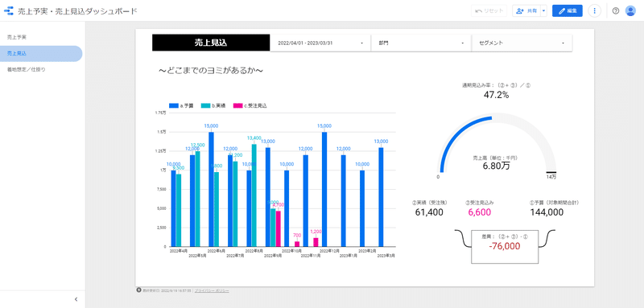Click the 売上予実・売上見込ダッシュボード report title

pos(77,11)
